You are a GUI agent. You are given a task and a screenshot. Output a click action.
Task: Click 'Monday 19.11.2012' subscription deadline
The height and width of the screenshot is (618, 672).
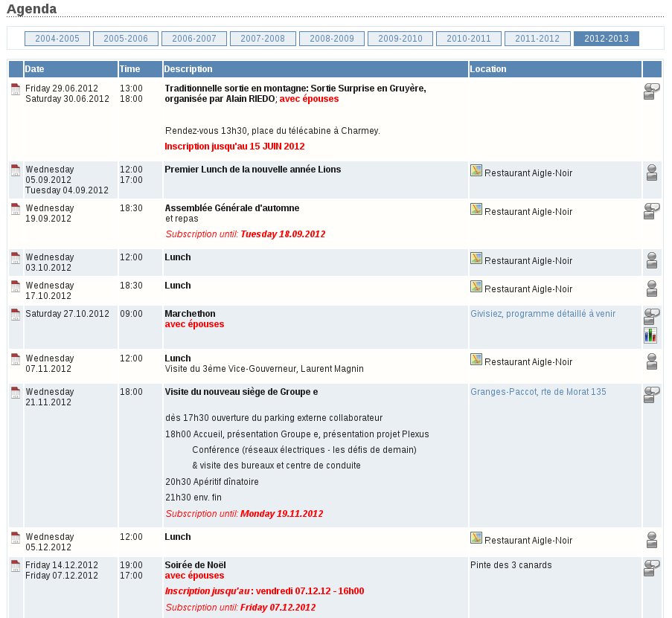(281, 514)
